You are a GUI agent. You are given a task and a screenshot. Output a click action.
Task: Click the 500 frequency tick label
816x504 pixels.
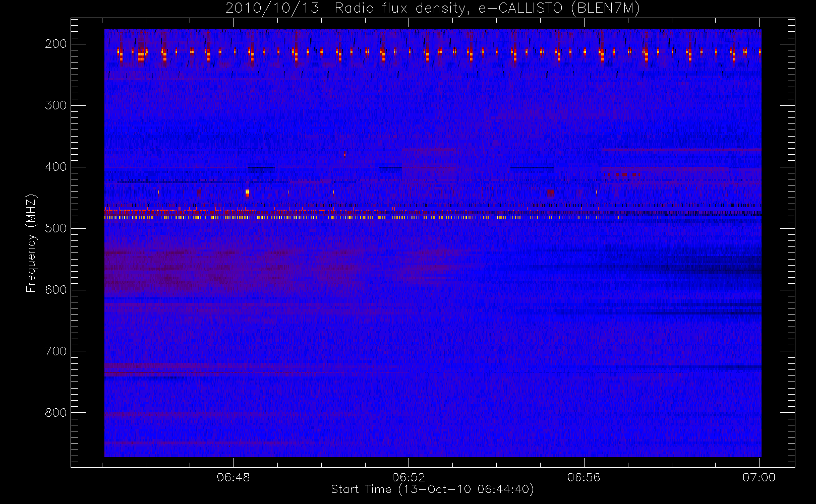click(x=55, y=228)
